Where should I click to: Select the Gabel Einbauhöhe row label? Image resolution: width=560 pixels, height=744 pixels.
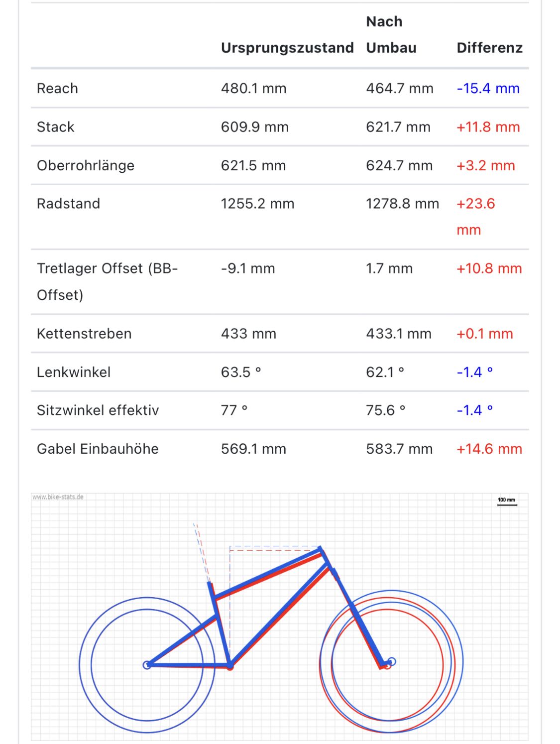[x=98, y=449]
